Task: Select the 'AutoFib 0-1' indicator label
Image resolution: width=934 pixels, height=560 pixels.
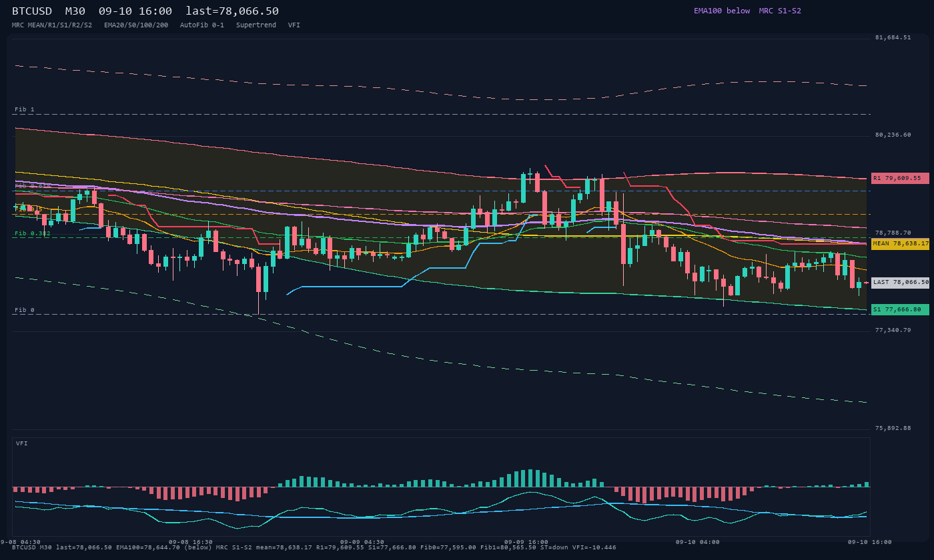Action: (202, 25)
